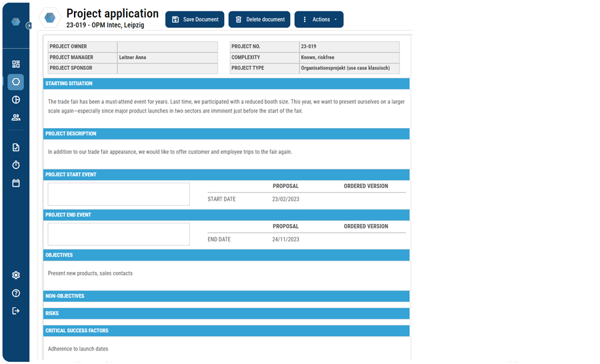The height and width of the screenshot is (364, 600).
Task: Click the help question mark icon
Action: pos(16,293)
